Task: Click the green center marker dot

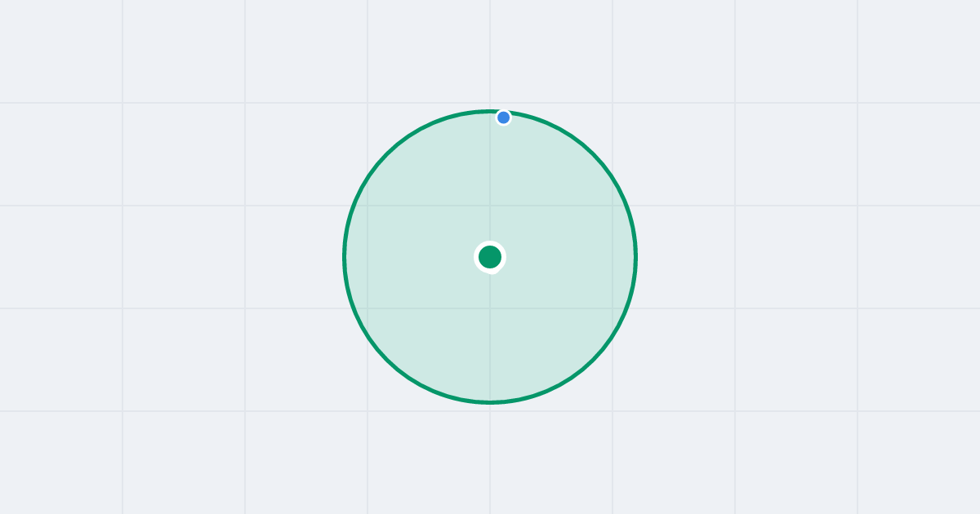Action: click(x=490, y=257)
